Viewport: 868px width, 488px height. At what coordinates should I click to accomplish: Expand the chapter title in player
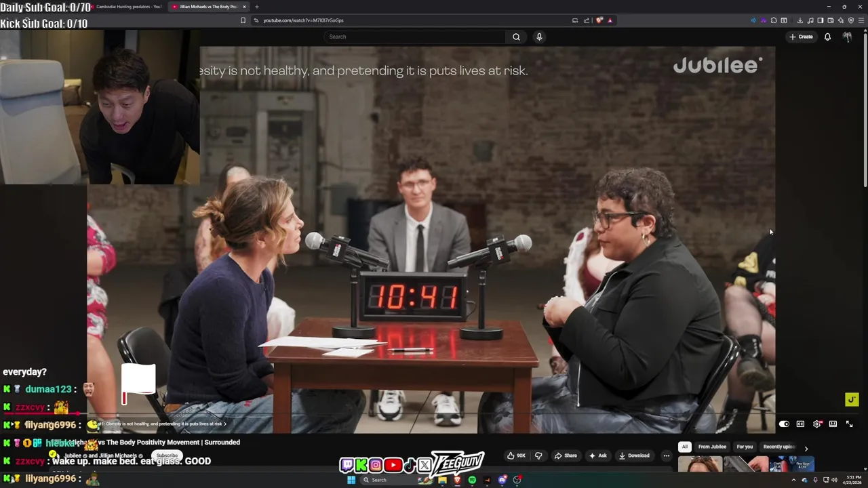tap(161, 424)
